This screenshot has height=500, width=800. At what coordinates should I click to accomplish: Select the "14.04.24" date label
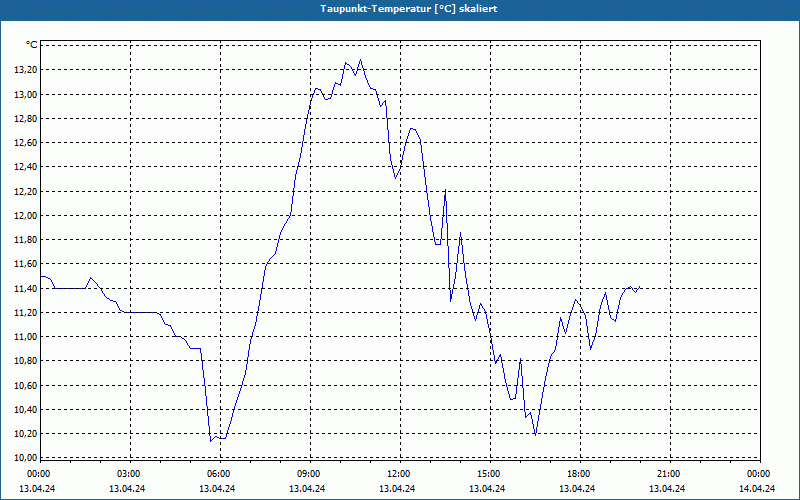(x=757, y=488)
